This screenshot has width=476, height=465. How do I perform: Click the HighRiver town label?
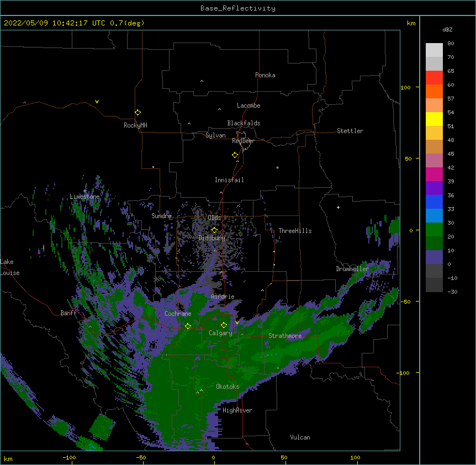pyautogui.click(x=237, y=410)
